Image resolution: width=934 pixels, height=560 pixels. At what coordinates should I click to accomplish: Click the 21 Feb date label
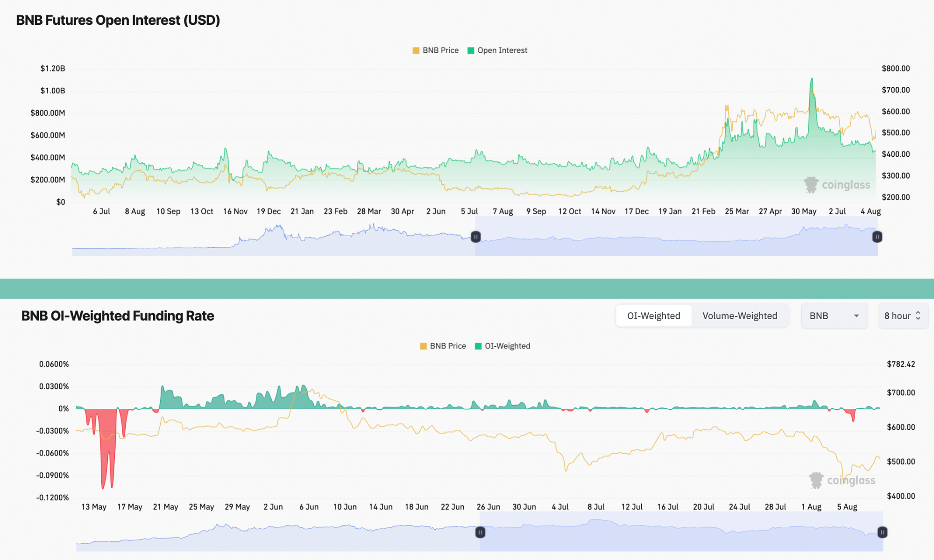(703, 211)
